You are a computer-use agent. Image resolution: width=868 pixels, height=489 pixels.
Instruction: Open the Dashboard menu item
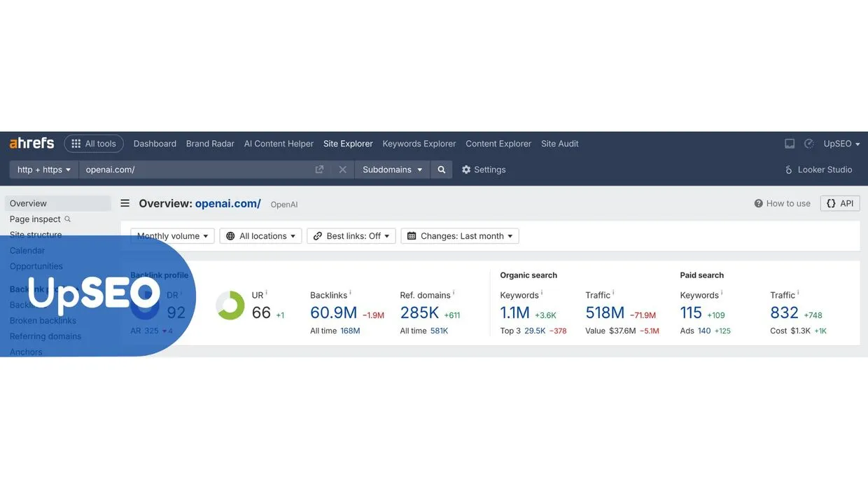point(155,143)
